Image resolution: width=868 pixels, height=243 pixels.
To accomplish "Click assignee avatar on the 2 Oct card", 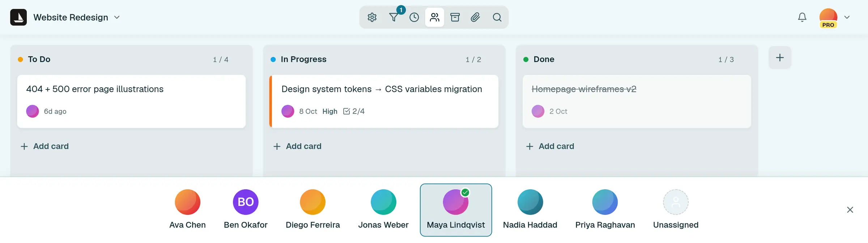I will [538, 111].
